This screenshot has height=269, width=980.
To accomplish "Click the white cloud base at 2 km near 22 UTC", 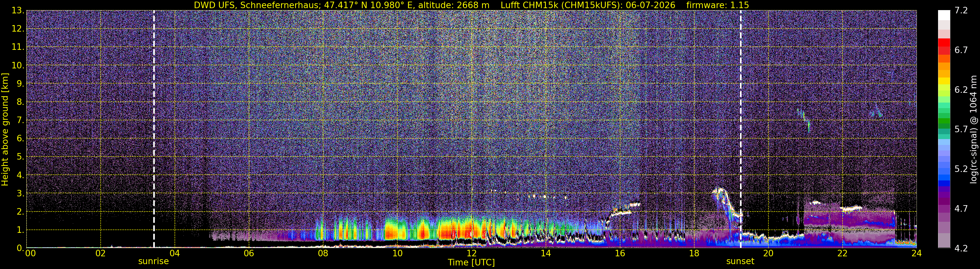I will (x=852, y=208).
